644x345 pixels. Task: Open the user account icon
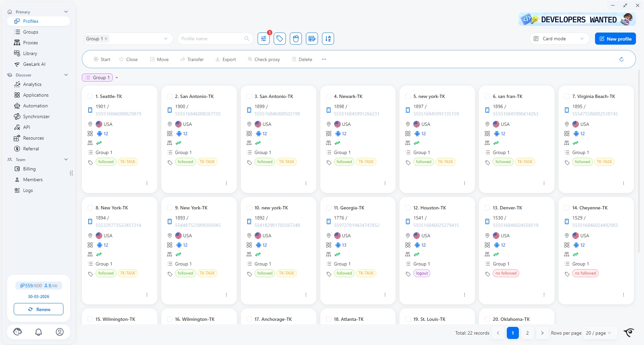coord(60,332)
